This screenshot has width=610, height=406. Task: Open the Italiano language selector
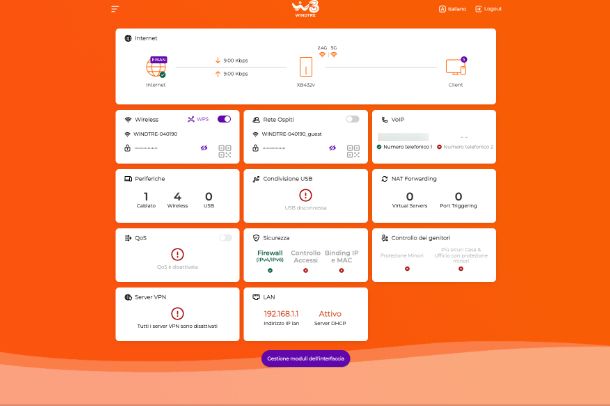click(452, 9)
